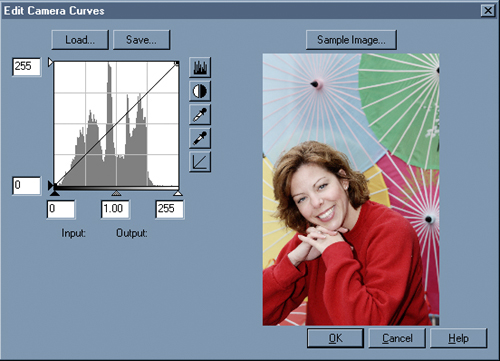Viewport: 500px width, 361px height.
Task: Choose a new Sample Image...
Action: [351, 40]
